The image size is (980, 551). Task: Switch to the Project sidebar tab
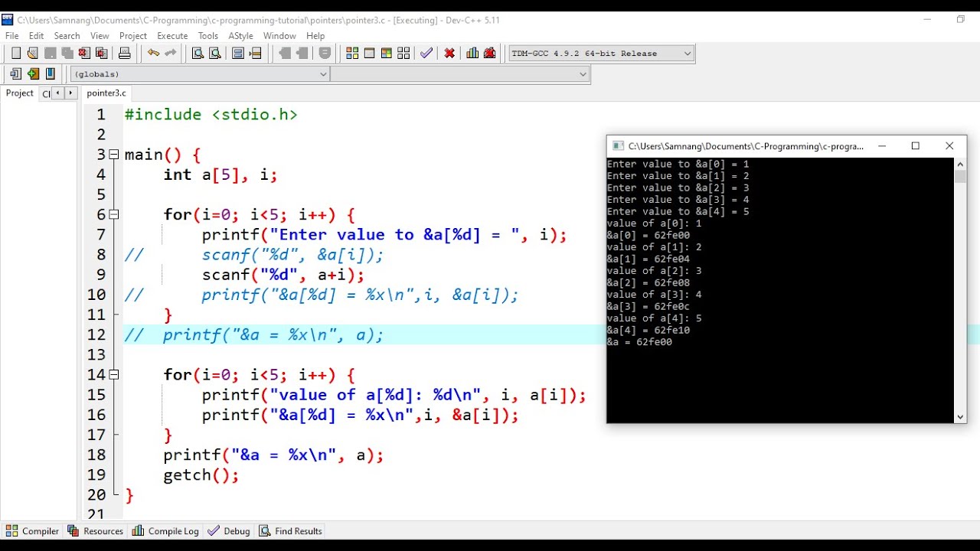coord(20,93)
